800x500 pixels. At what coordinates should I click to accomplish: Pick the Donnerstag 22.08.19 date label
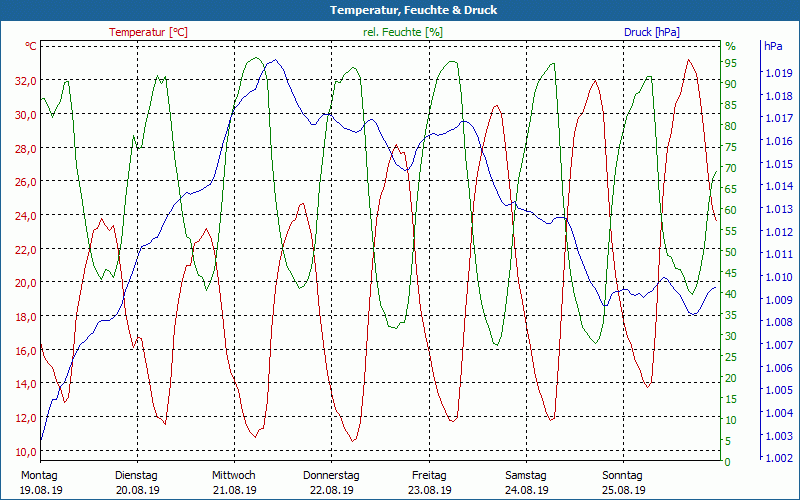click(331, 482)
